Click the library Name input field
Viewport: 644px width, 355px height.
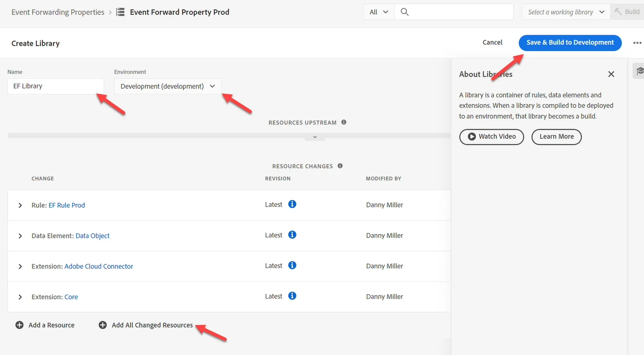point(55,86)
